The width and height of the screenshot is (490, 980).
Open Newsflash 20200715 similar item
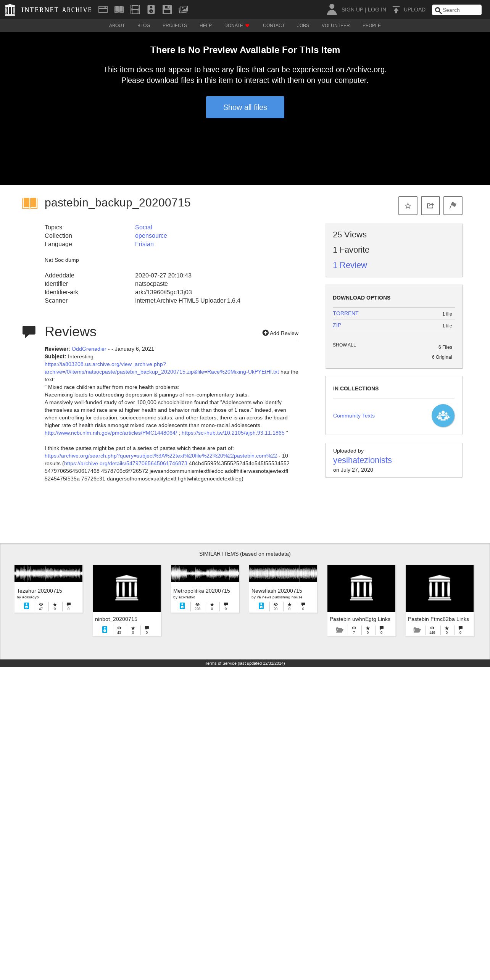[x=283, y=589]
